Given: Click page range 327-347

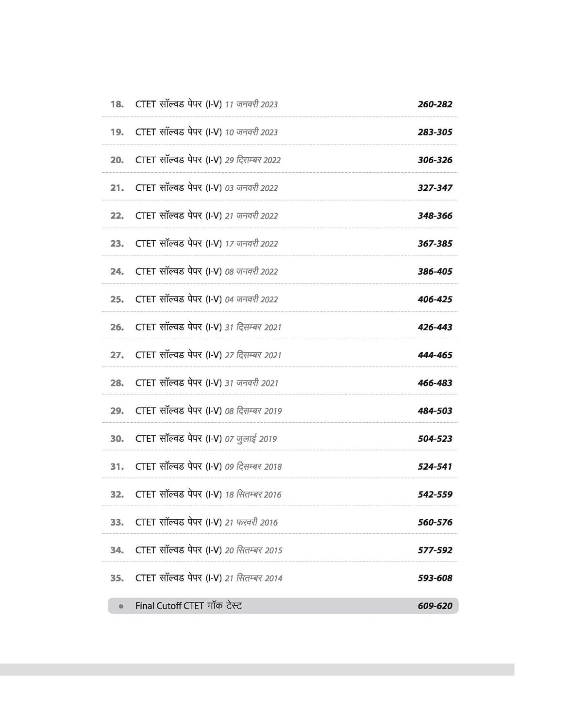Looking at the screenshot, I should click(x=435, y=188).
